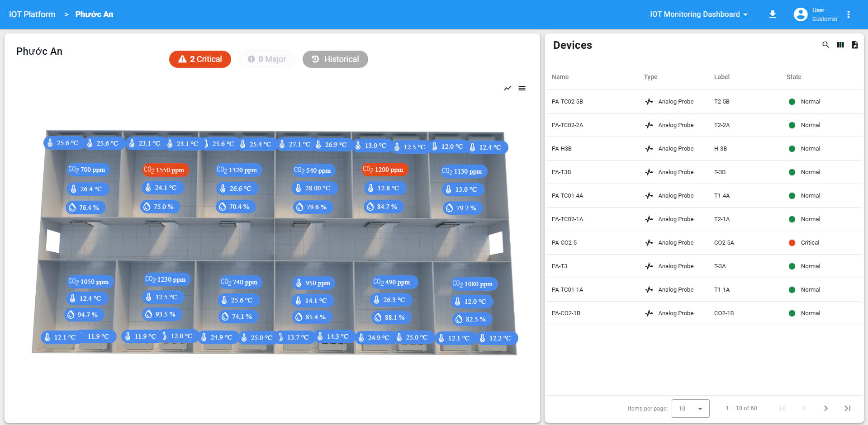
Task: Select the critical CO2 1200 ppm marker
Action: tap(384, 170)
